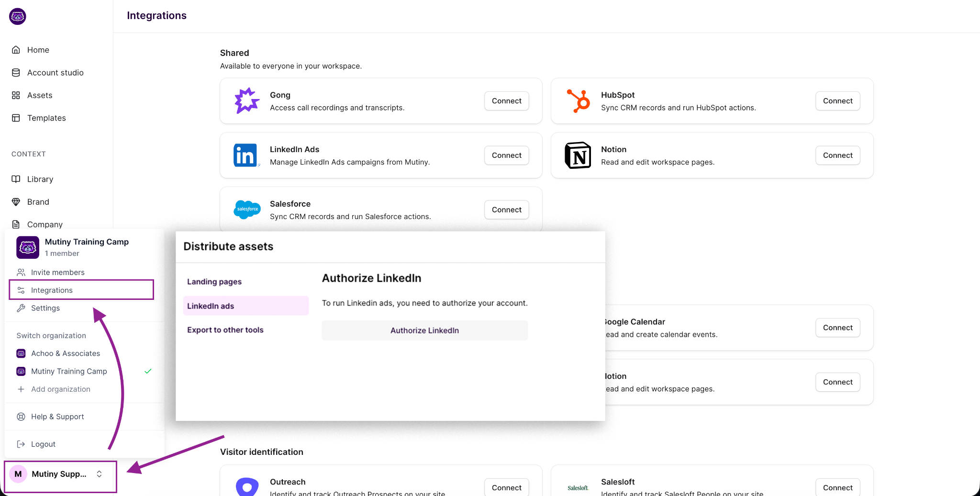Connect the Salesforce integration
This screenshot has width=980, height=496.
(x=507, y=209)
